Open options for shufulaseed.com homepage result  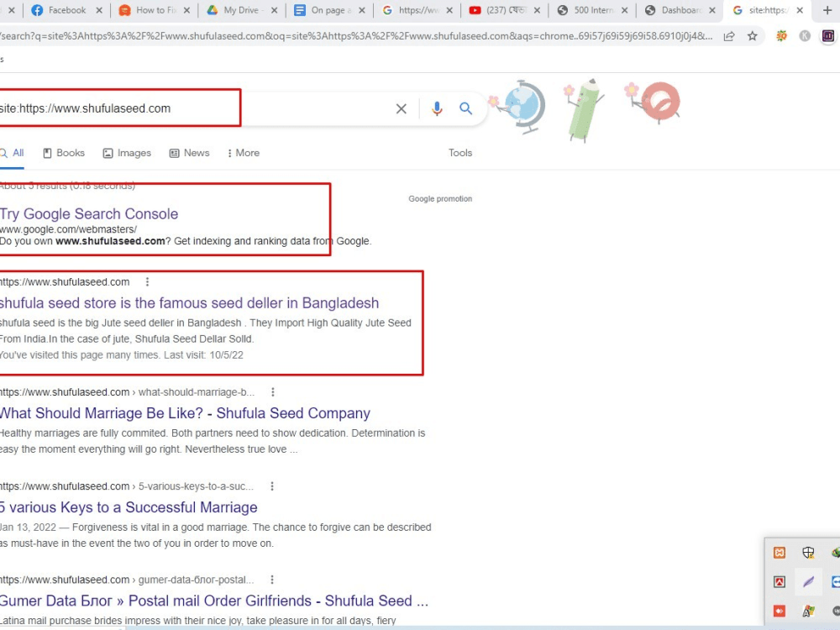pos(147,281)
